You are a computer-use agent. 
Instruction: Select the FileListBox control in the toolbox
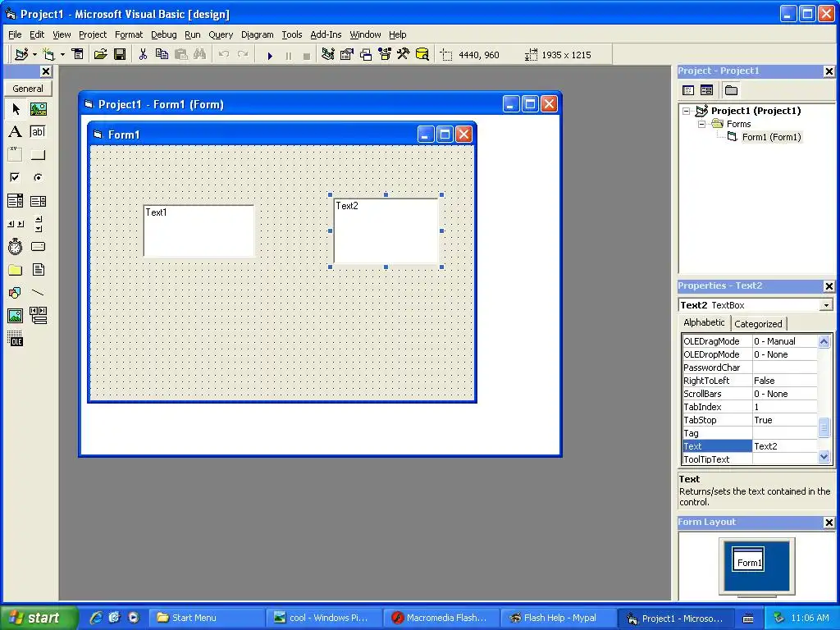tap(38, 269)
